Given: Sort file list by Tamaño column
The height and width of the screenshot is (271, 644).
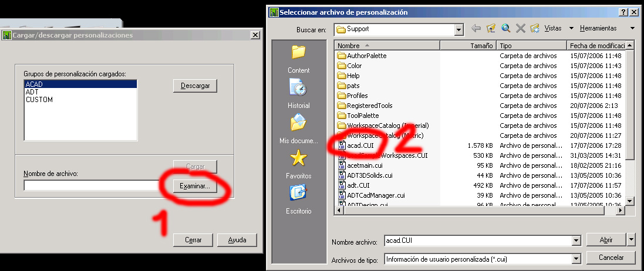Looking at the screenshot, I should coord(468,46).
